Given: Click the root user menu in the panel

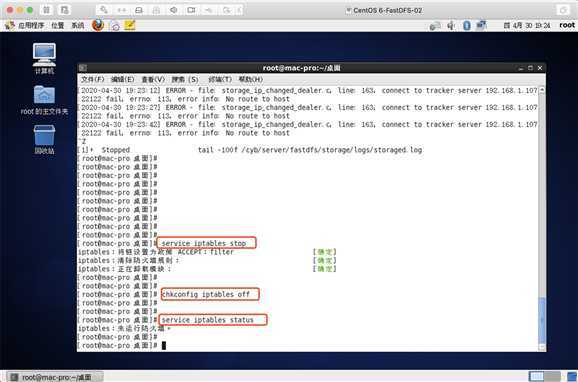Looking at the screenshot, I should click(567, 25).
